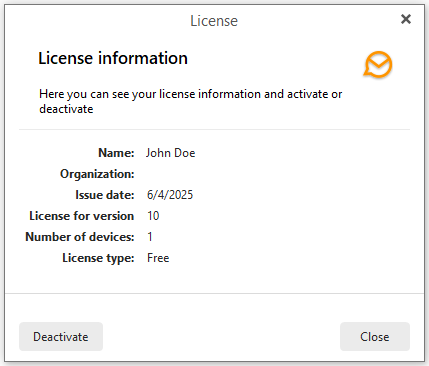Click the Number of devices: label

(80, 237)
